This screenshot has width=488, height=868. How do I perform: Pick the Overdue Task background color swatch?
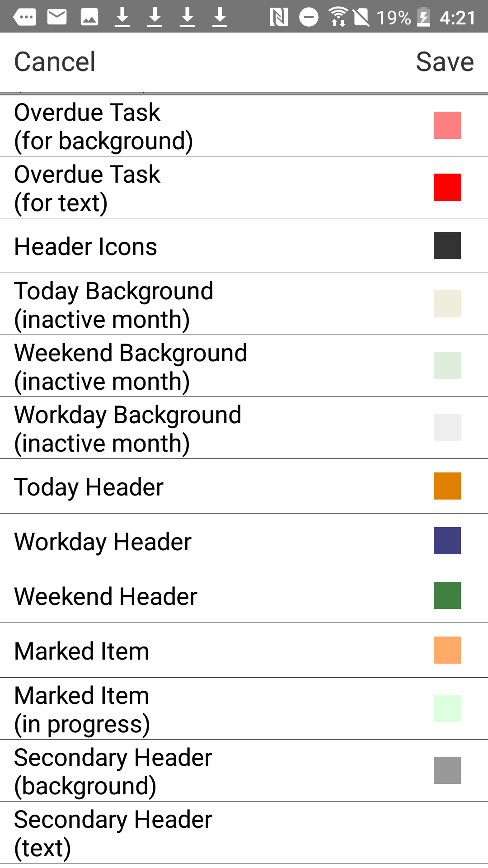point(447,125)
